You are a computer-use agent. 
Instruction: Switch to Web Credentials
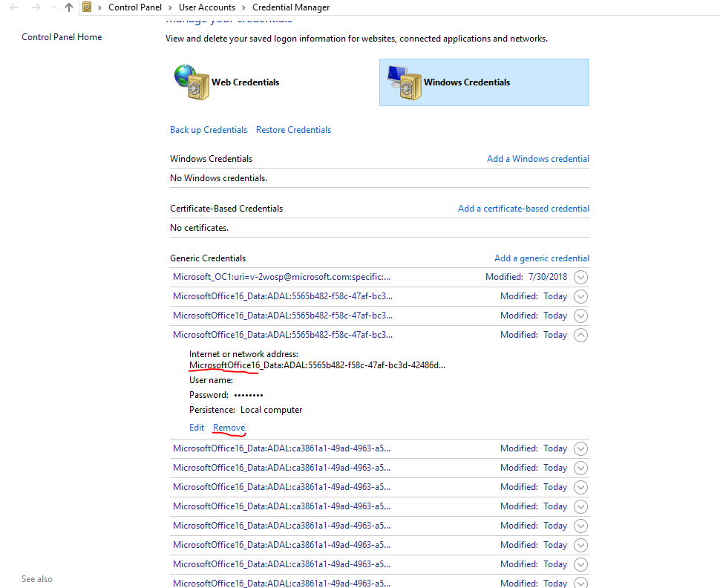click(x=226, y=82)
